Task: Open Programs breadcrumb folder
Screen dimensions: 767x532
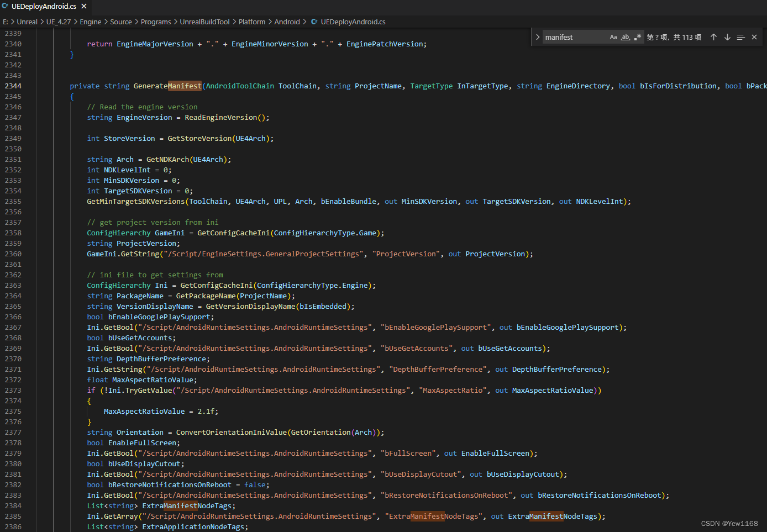Action: point(156,22)
